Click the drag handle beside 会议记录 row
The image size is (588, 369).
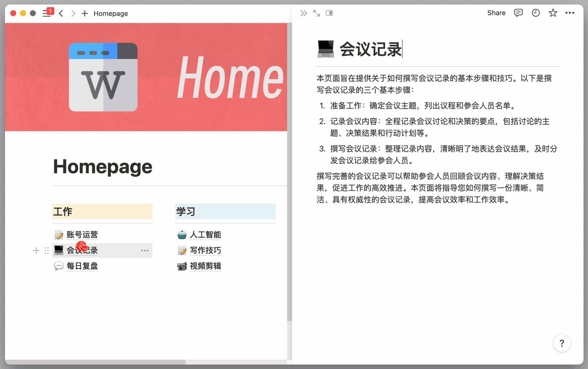(46, 251)
